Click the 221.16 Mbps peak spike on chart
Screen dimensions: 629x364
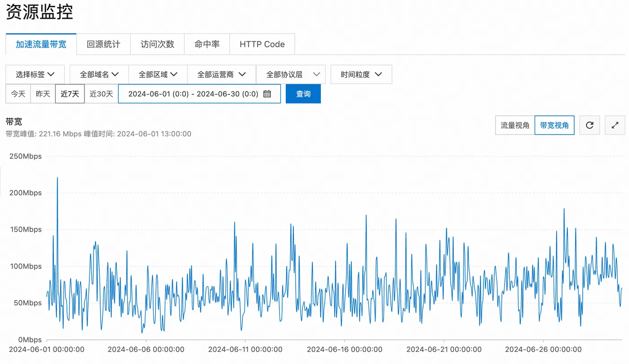[58, 178]
